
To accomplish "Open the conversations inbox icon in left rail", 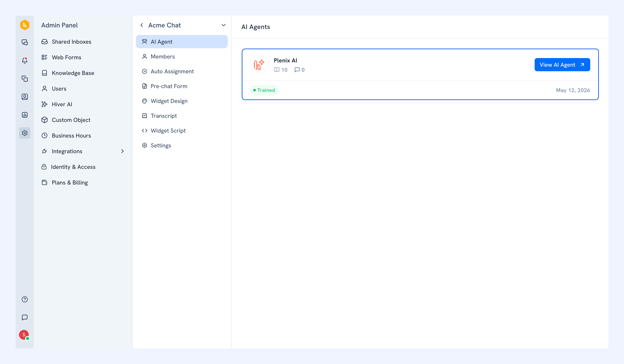I will pyautogui.click(x=25, y=42).
